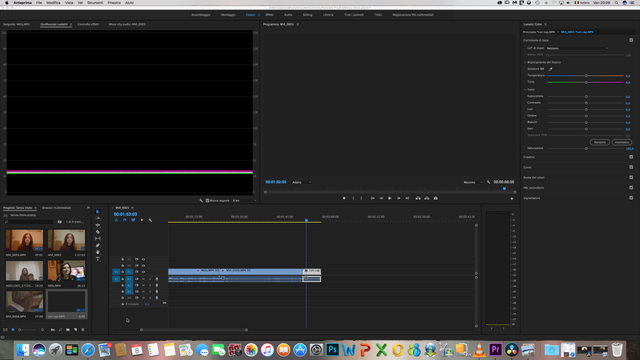Open the Adatta zoom level dropdown

tap(301, 182)
